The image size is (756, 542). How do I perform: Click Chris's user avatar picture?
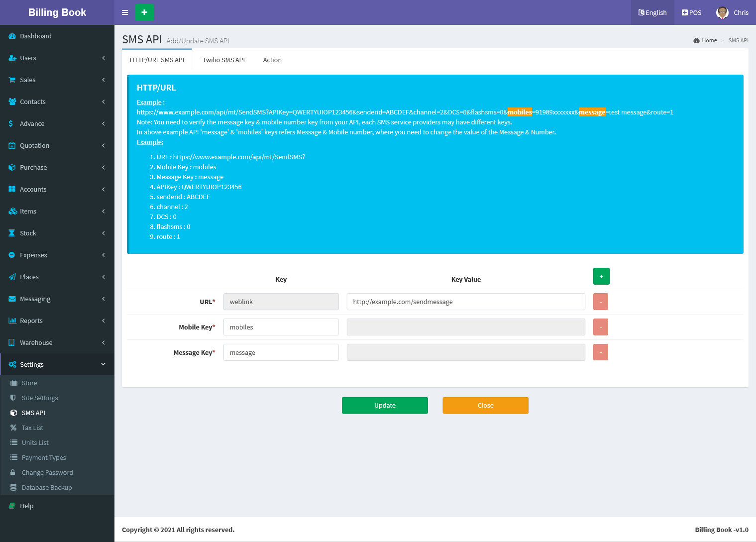point(722,12)
